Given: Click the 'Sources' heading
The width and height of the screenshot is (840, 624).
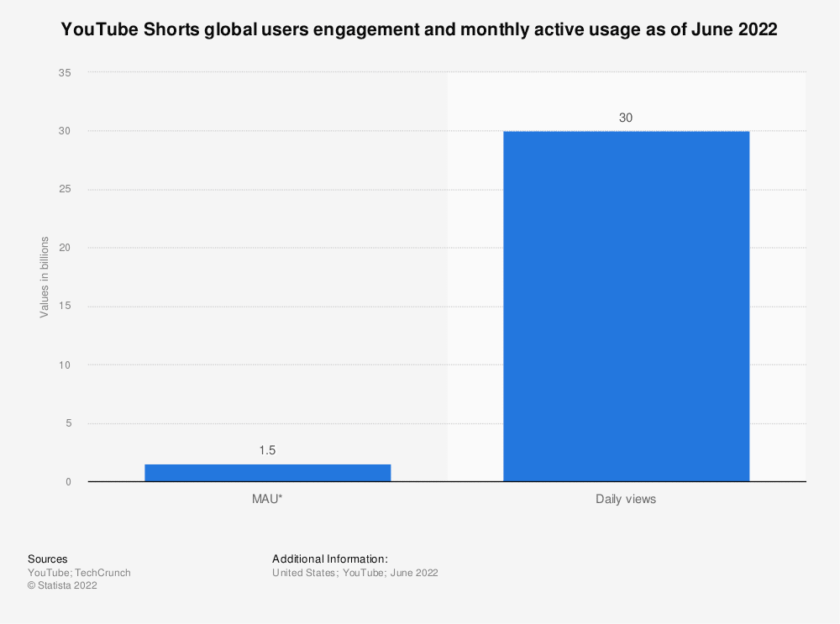Looking at the screenshot, I should coord(48,559).
